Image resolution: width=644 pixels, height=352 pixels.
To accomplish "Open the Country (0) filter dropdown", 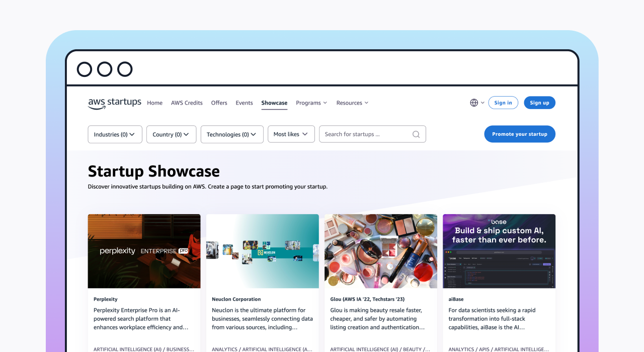I will click(171, 134).
